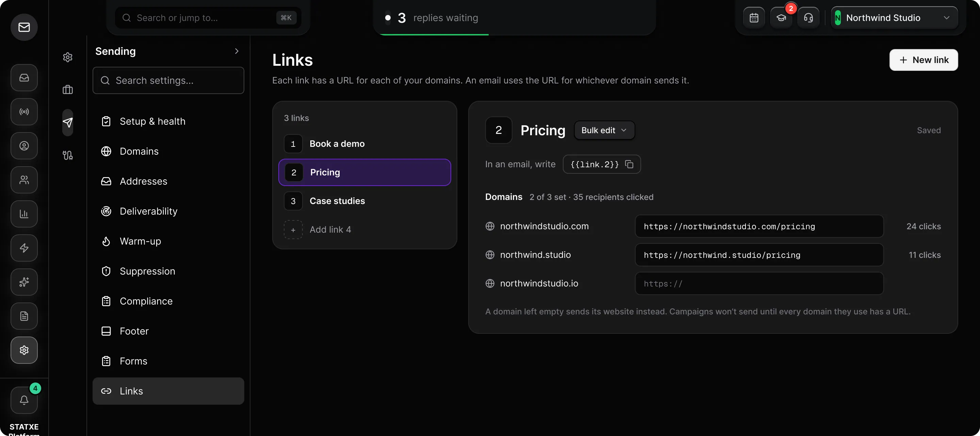Click globe icon beside northwindstudio.com
980x436 pixels.
point(490,226)
